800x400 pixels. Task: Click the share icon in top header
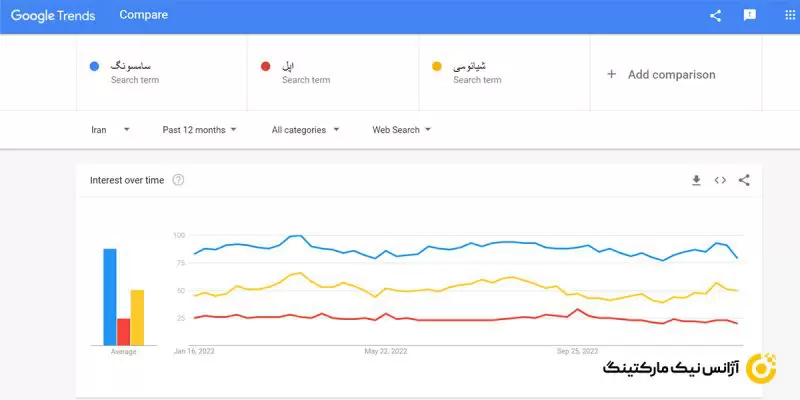click(715, 15)
